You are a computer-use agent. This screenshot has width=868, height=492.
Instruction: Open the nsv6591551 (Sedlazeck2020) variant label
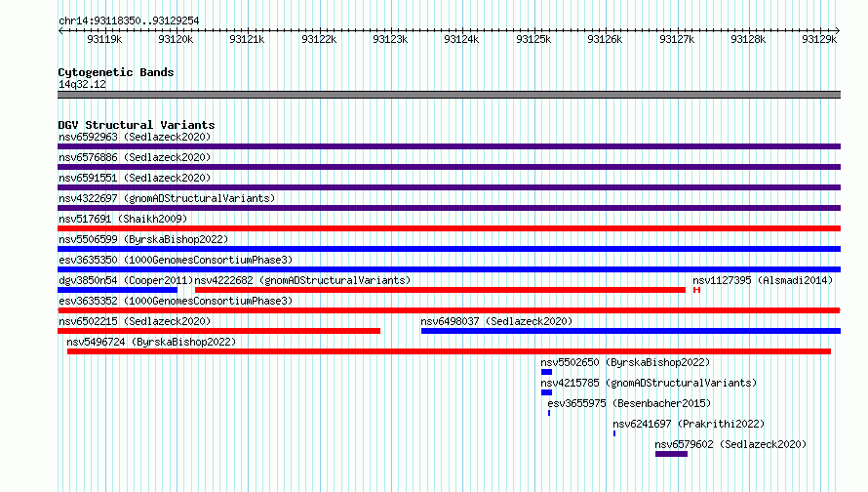135,178
